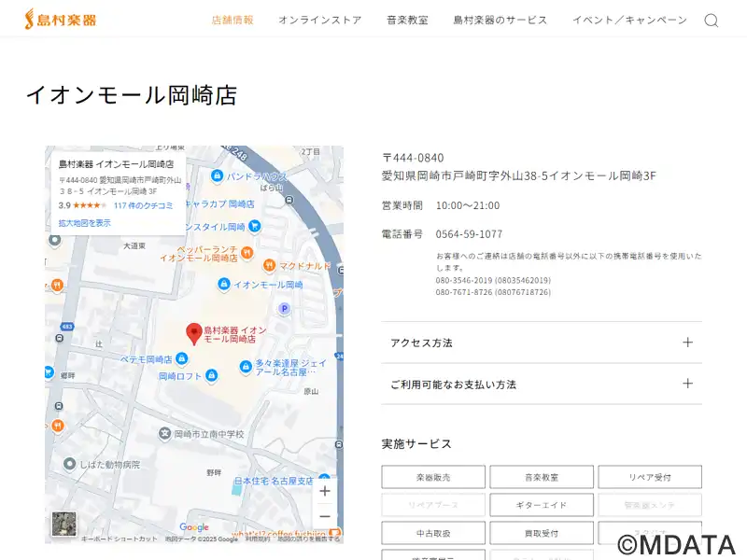Click the 買取受付 service button
The image size is (747, 560).
pyautogui.click(x=542, y=533)
